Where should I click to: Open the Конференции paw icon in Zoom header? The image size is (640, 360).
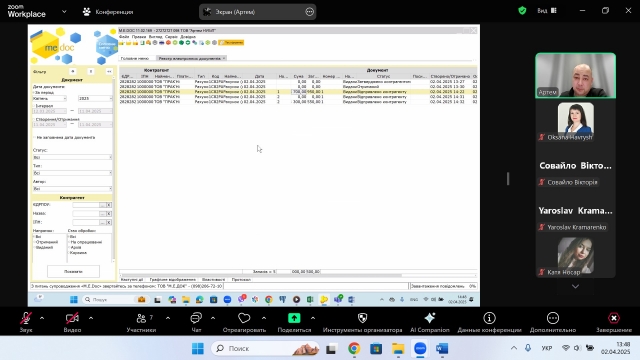(x=87, y=12)
